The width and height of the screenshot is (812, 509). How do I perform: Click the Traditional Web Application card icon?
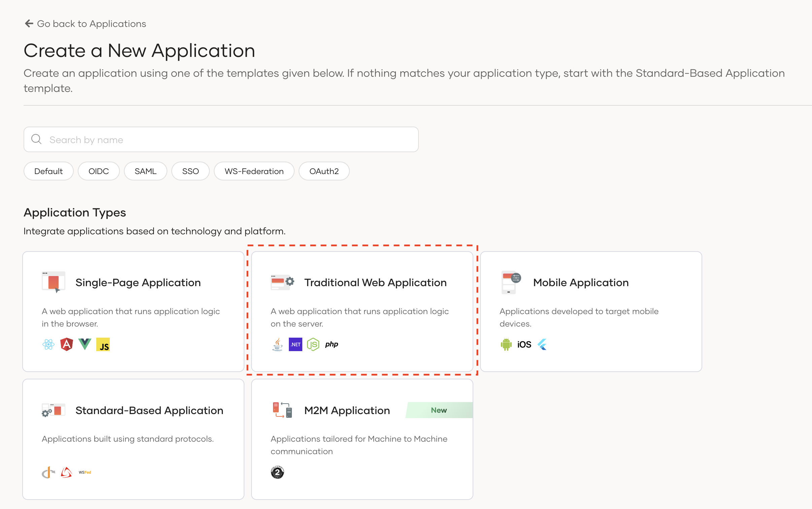coord(282,282)
